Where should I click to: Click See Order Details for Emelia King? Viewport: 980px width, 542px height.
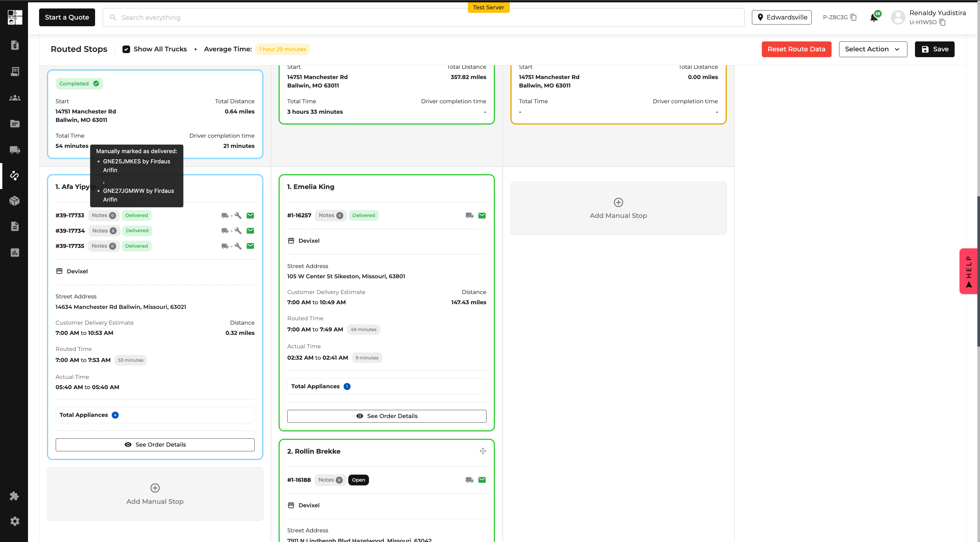386,416
